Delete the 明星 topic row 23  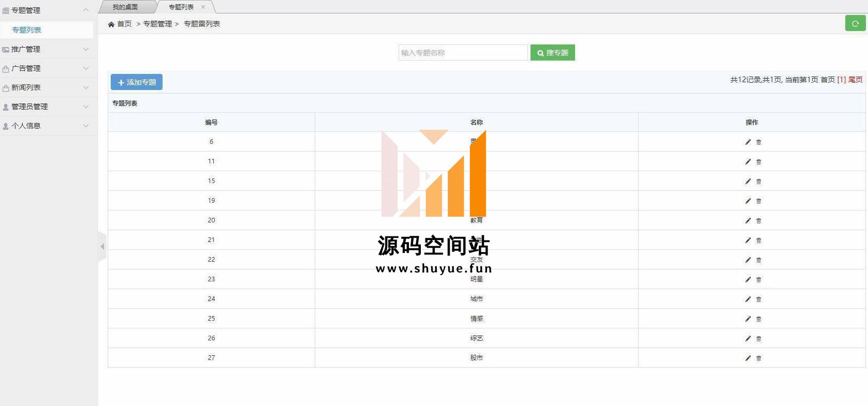pos(759,279)
